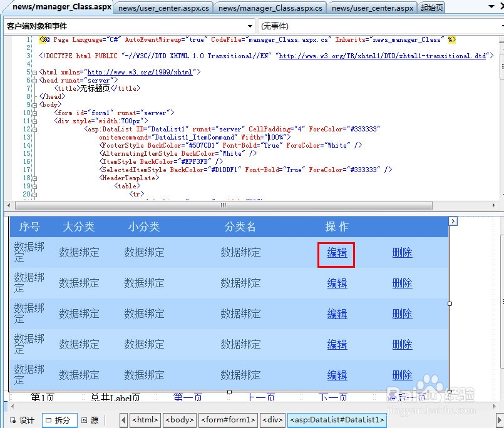Click 删除 link in second data row
Screen dimensions: 504x428
(x=402, y=283)
